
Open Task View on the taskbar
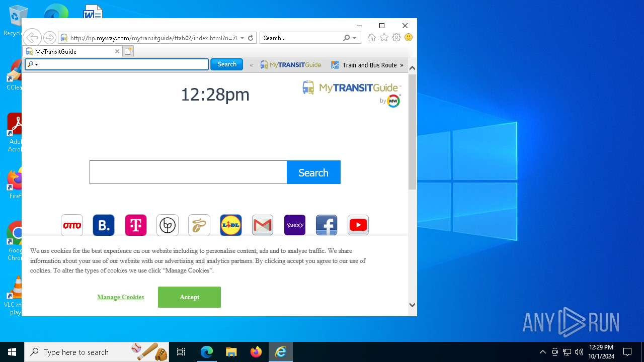click(x=181, y=352)
